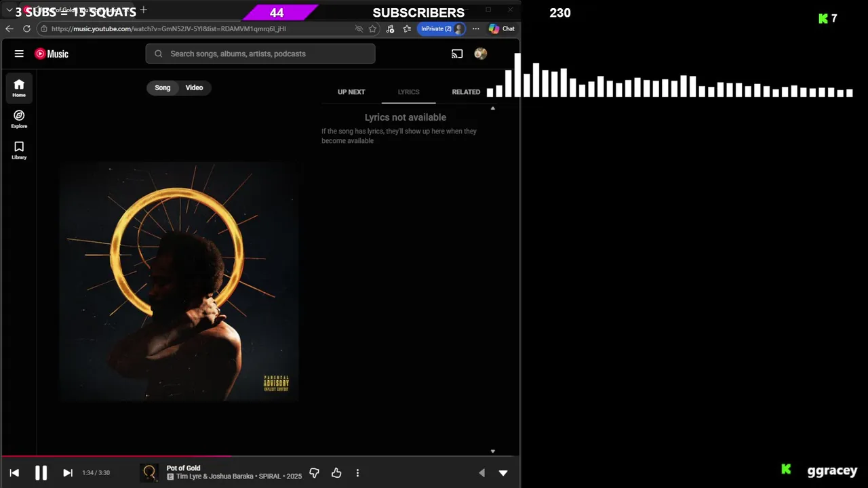Viewport: 868px width, 488px height.
Task: Like the song Pot of Gold
Action: (336, 473)
